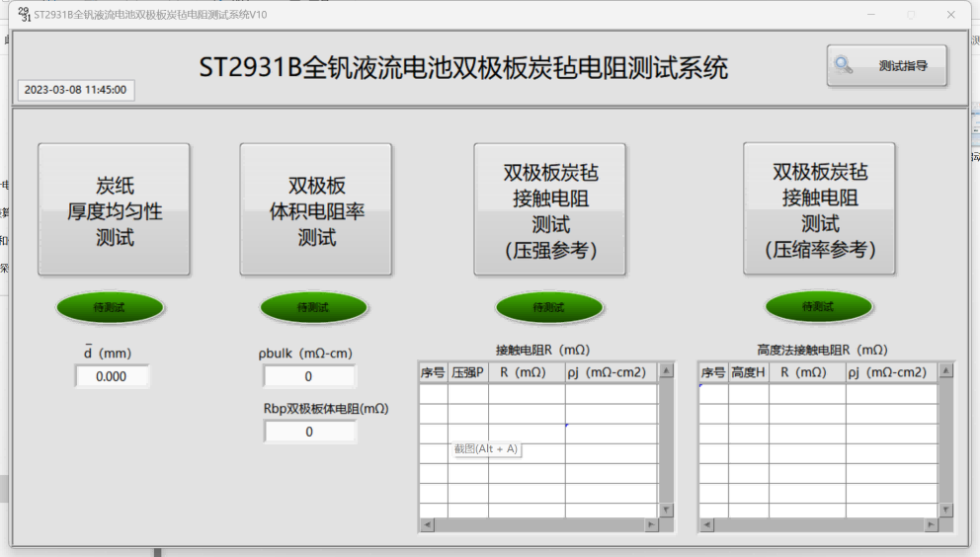Viewport: 980px width, 557px height.
Task: Open 双极板体积电阻率测试
Action: [x=315, y=209]
